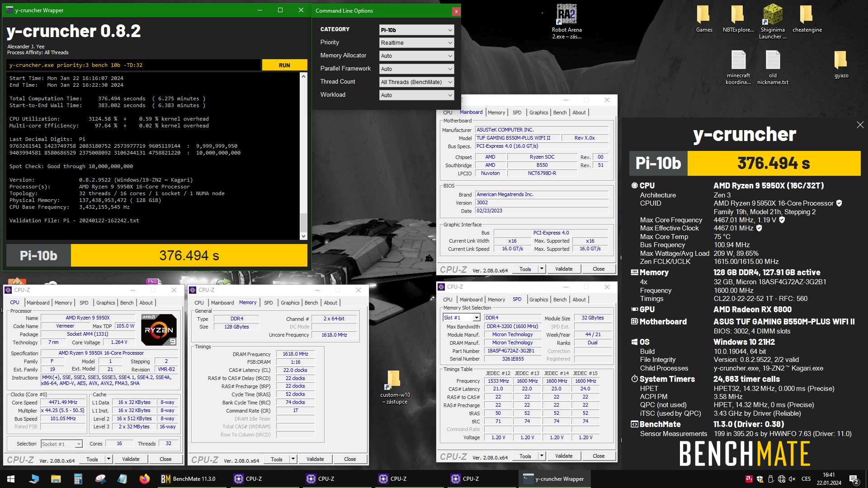This screenshot has height=488, width=868.
Task: Open the Thread Count dropdown
Action: [416, 82]
